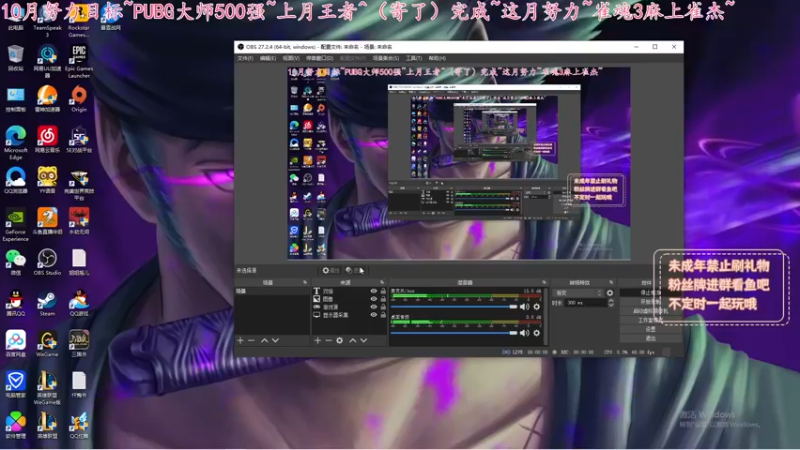Open Steam desktop shortcut
Viewport: 800px width, 450px height.
pyautogui.click(x=47, y=303)
